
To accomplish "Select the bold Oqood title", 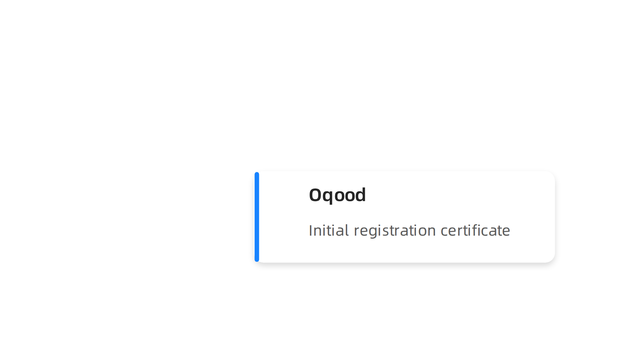I will (337, 195).
